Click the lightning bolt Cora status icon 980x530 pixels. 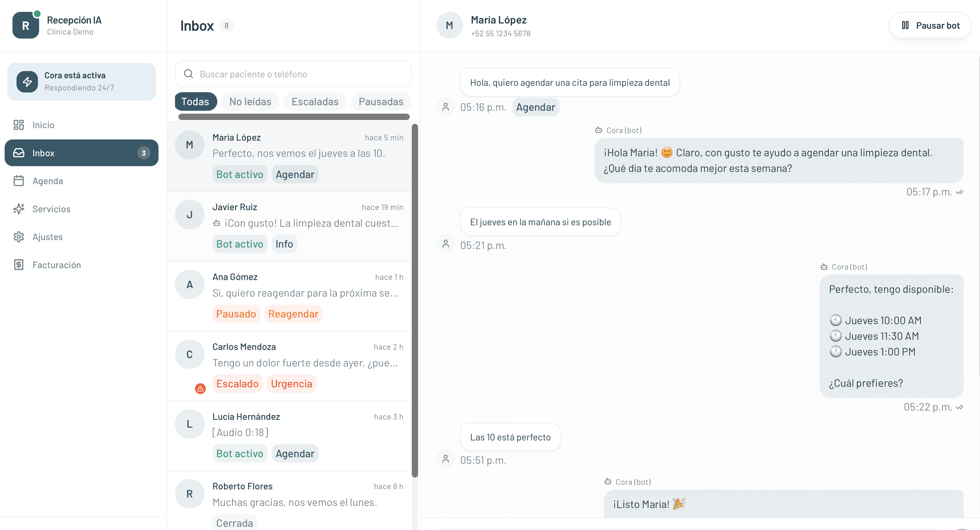coord(27,81)
